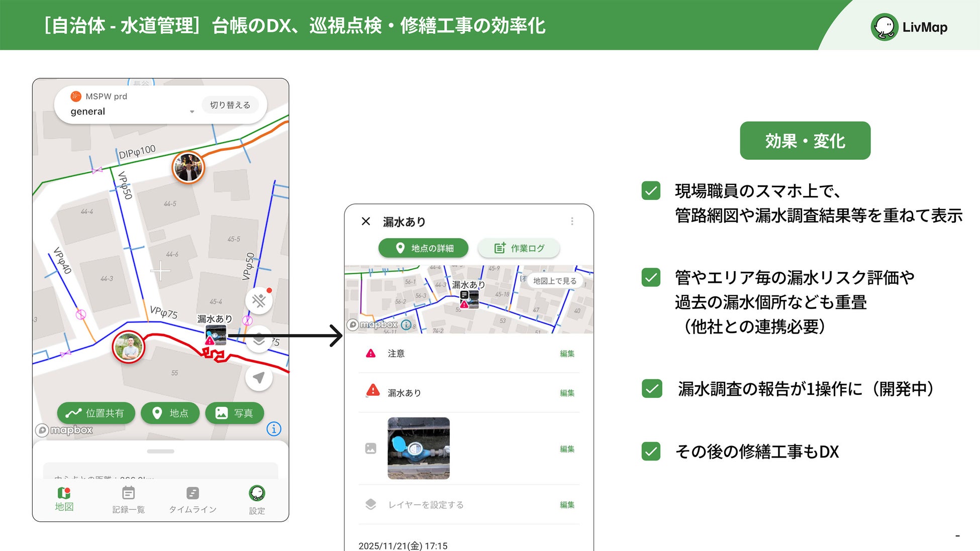The image size is (980, 551).
Task: Open the map layers button
Action: click(259, 340)
